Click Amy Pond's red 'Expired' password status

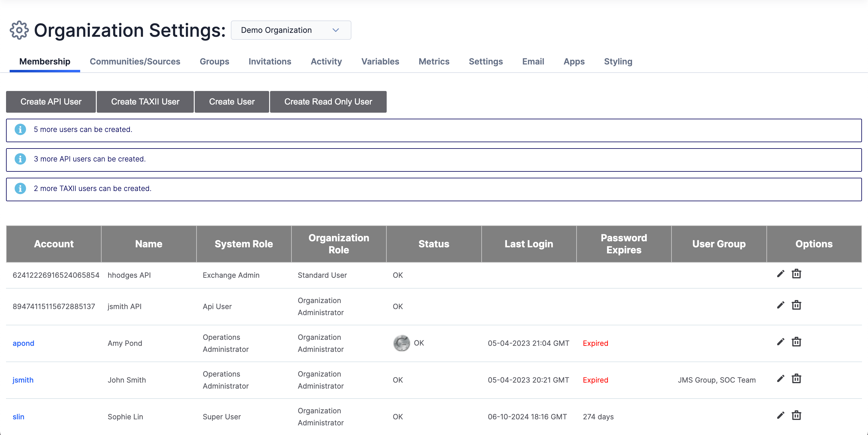click(596, 343)
